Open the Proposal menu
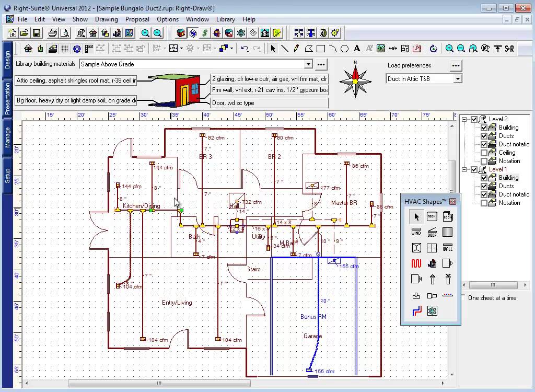Image resolution: width=535 pixels, height=392 pixels. click(x=137, y=19)
